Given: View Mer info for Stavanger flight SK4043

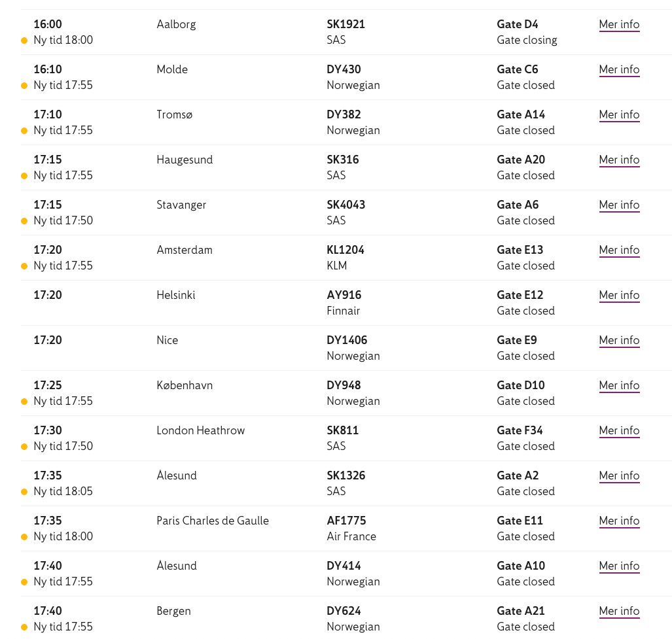Looking at the screenshot, I should tap(618, 205).
